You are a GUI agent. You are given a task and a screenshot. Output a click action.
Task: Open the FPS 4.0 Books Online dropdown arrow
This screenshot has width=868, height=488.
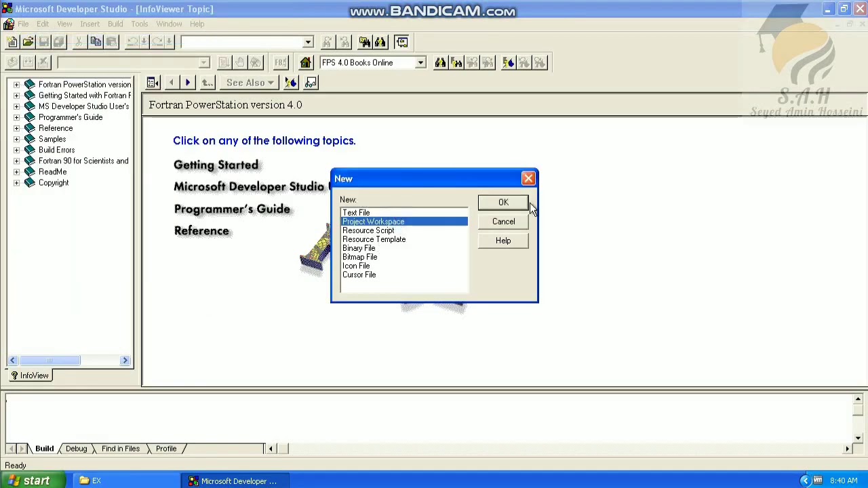420,62
